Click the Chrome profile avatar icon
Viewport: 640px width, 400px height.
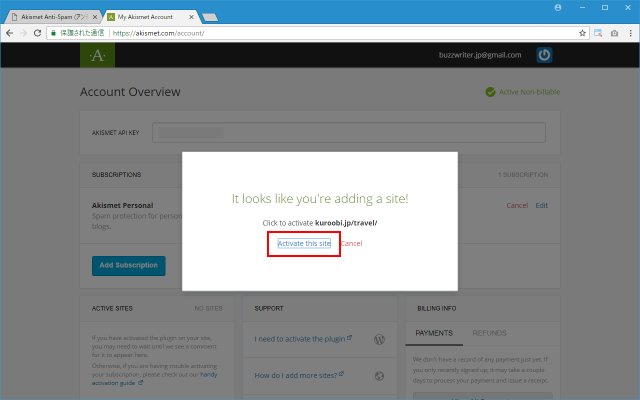tap(558, 7)
